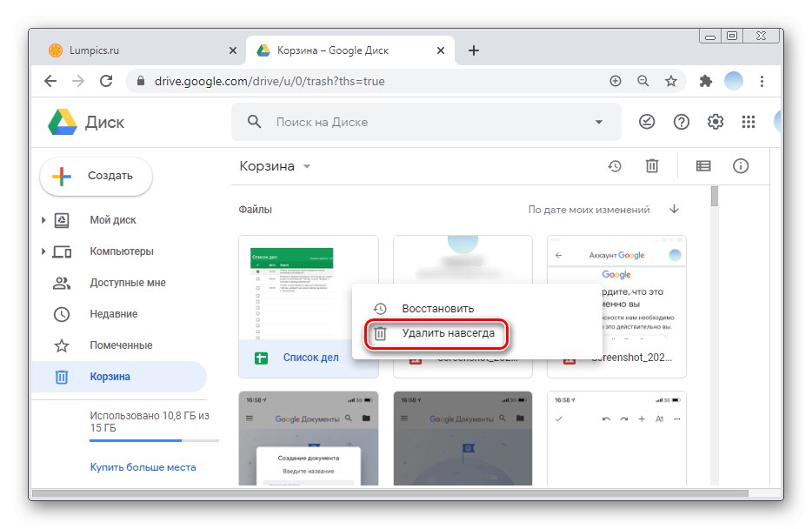812x529 pixels.
Task: Click the Создать button
Action: pos(96,176)
